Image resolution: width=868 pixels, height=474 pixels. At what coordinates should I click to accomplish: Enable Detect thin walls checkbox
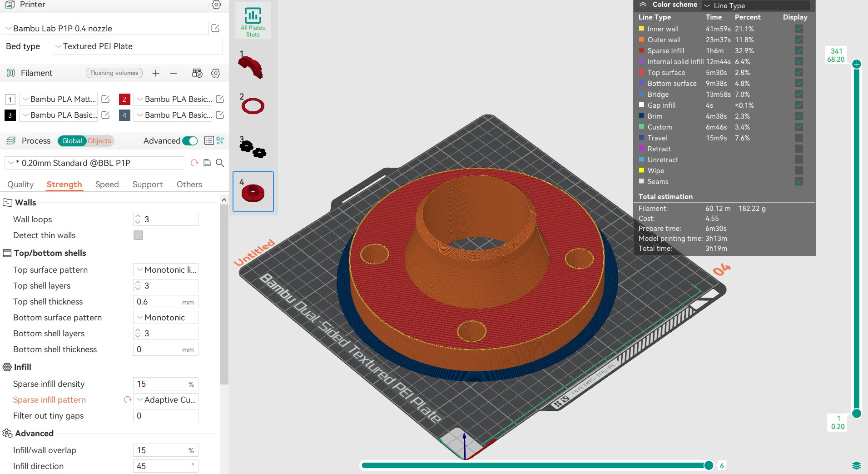(138, 235)
